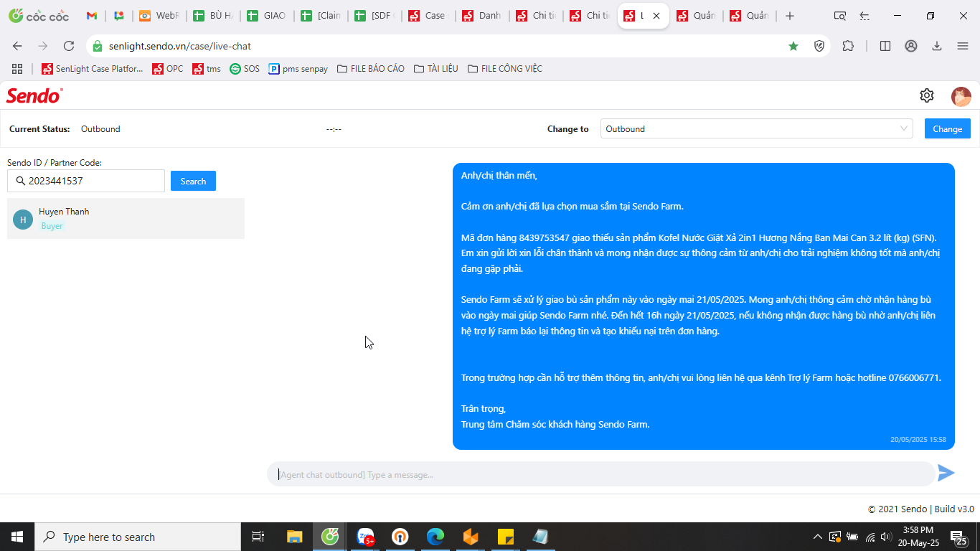Reload the current page
Screen dimensions: 980x551
click(x=69, y=46)
